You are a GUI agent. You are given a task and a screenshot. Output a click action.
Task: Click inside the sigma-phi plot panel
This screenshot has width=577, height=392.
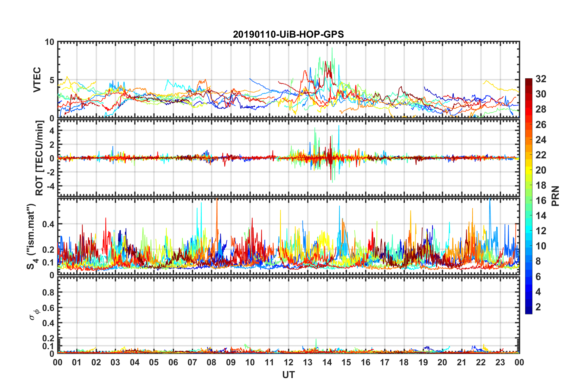[288, 315]
